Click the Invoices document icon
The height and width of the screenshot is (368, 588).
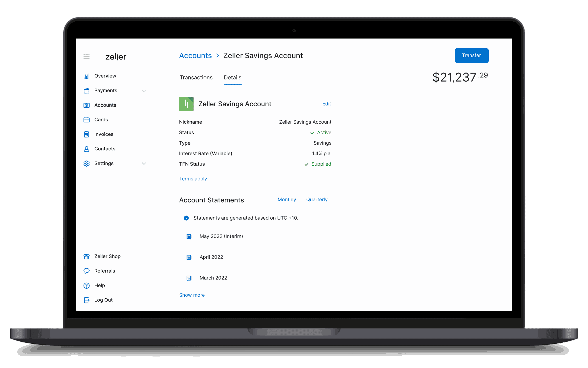[87, 134]
